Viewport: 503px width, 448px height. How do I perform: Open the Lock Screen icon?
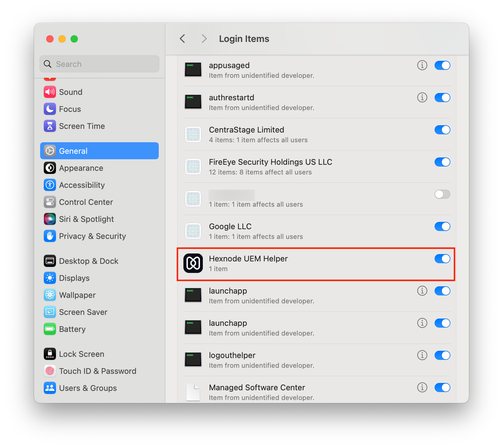[50, 354]
